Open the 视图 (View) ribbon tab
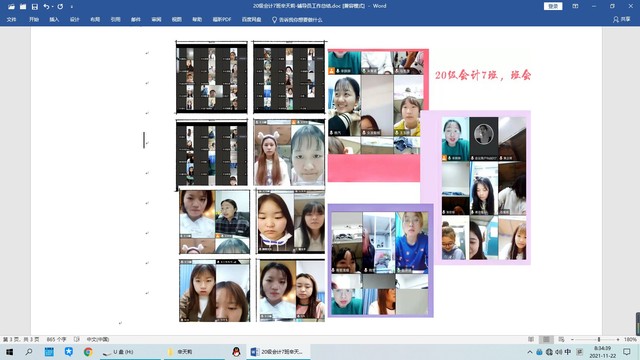Image resolution: width=640 pixels, height=360 pixels. [177, 20]
